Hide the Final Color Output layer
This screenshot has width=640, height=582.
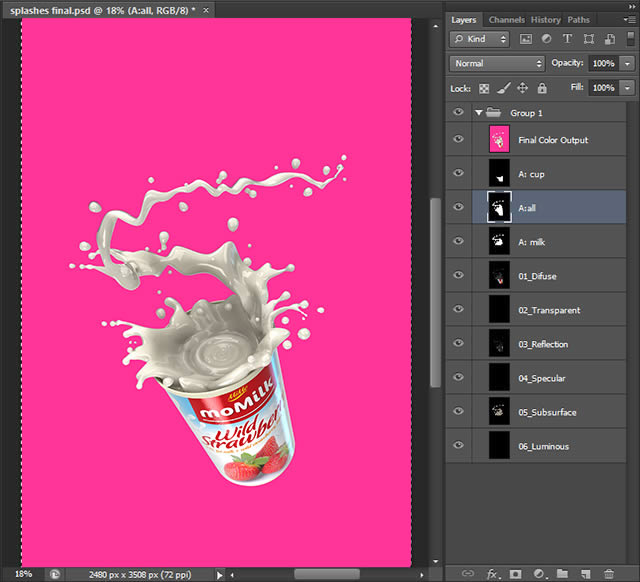(x=458, y=139)
